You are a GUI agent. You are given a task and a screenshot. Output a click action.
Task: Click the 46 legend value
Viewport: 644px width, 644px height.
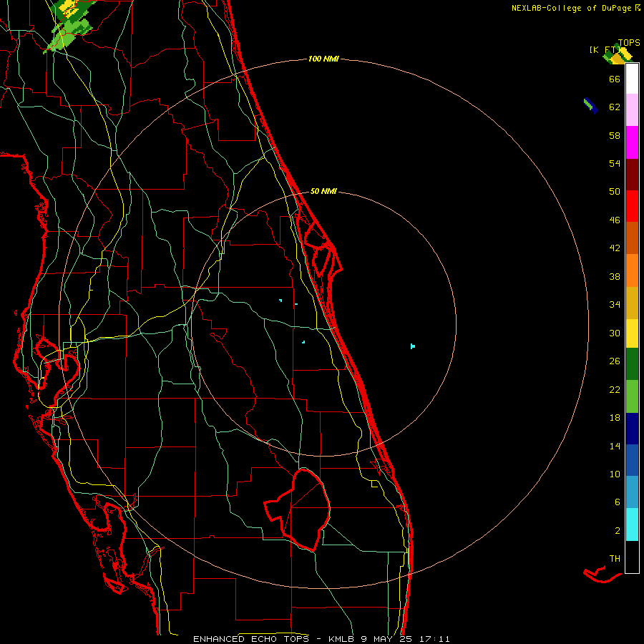[615, 220]
